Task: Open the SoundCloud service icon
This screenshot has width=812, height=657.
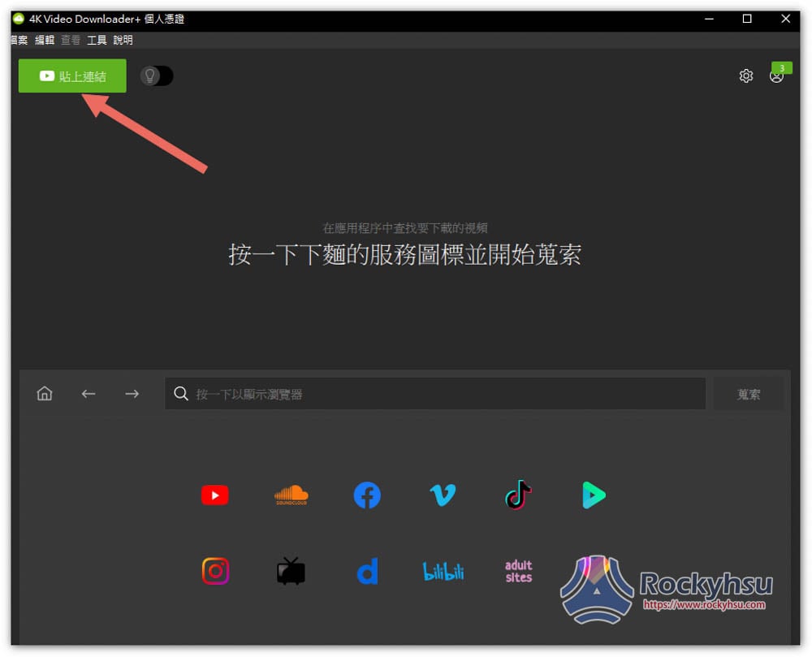Action: click(291, 495)
